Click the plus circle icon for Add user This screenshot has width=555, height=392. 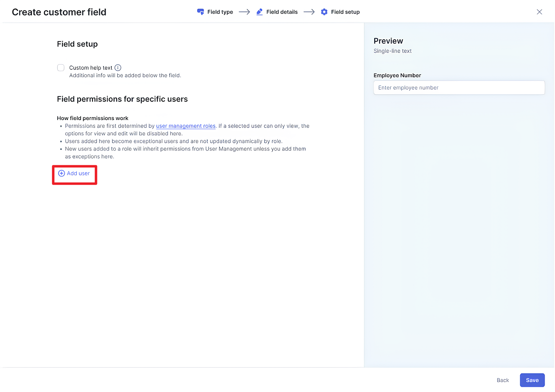[x=62, y=173]
